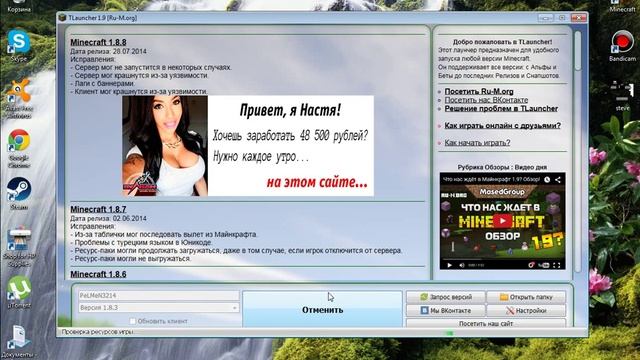This screenshot has width=640, height=360.
Task: Click the TLauncher title bar cube icon
Action: point(62,18)
